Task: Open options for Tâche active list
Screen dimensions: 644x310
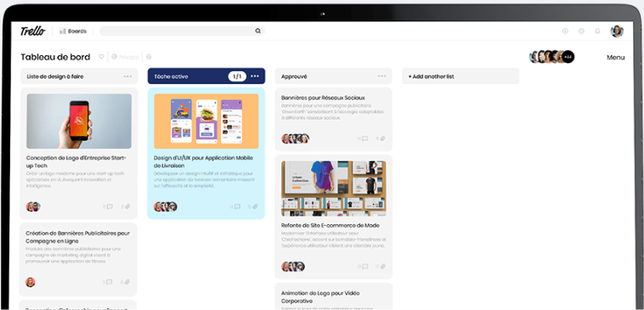Action: click(255, 76)
